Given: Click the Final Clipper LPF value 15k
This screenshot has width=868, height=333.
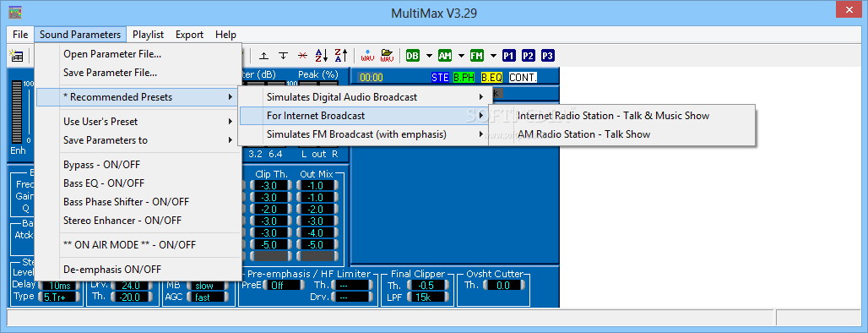Looking at the screenshot, I should pyautogui.click(x=428, y=298).
